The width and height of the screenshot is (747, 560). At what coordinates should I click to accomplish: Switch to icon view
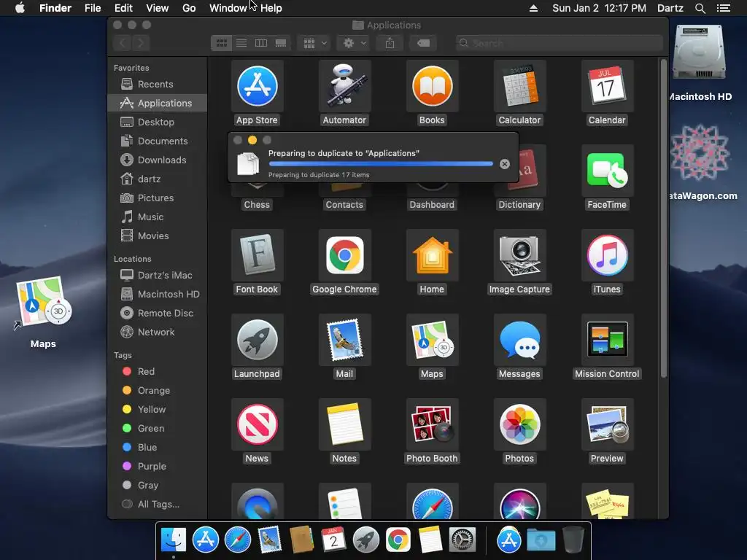pyautogui.click(x=222, y=43)
